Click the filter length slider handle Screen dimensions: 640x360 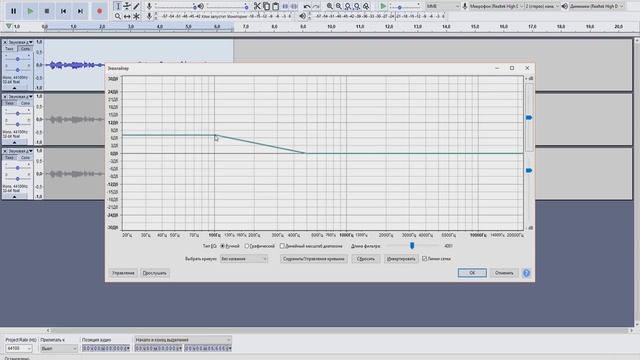point(412,246)
